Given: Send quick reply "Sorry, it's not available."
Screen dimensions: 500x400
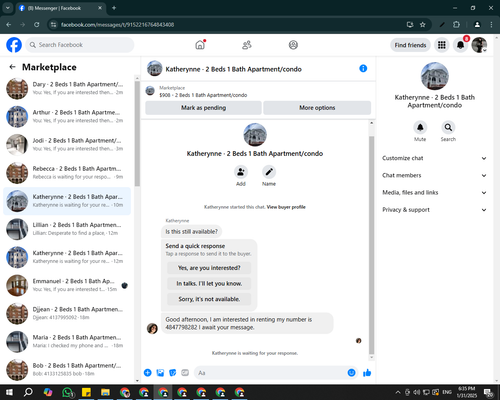Looking at the screenshot, I should [209, 299].
